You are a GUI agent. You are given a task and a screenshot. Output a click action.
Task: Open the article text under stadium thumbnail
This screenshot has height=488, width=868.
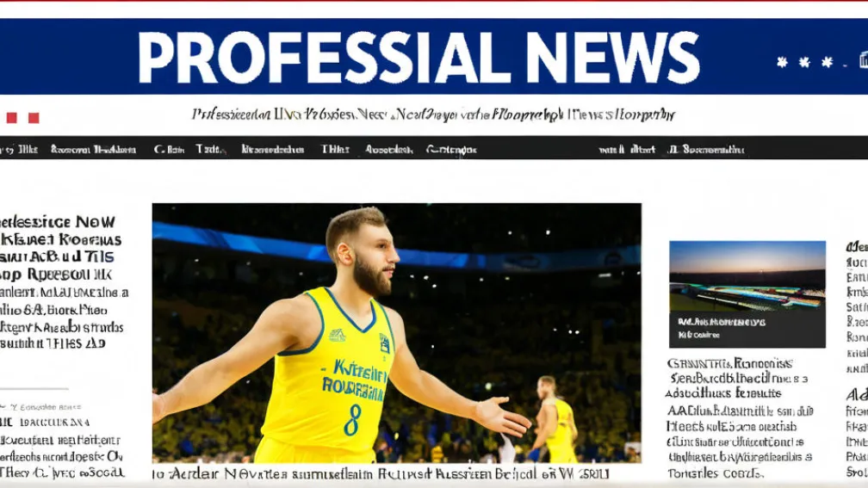tap(739, 417)
